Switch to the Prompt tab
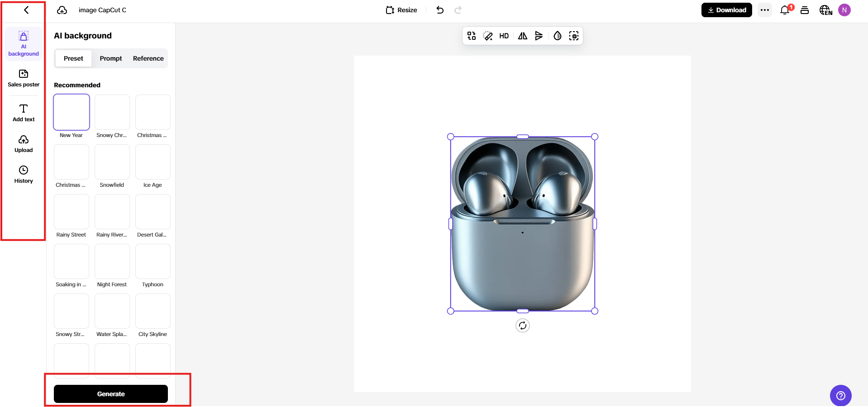Screen dimensions: 868x407 click(x=111, y=58)
